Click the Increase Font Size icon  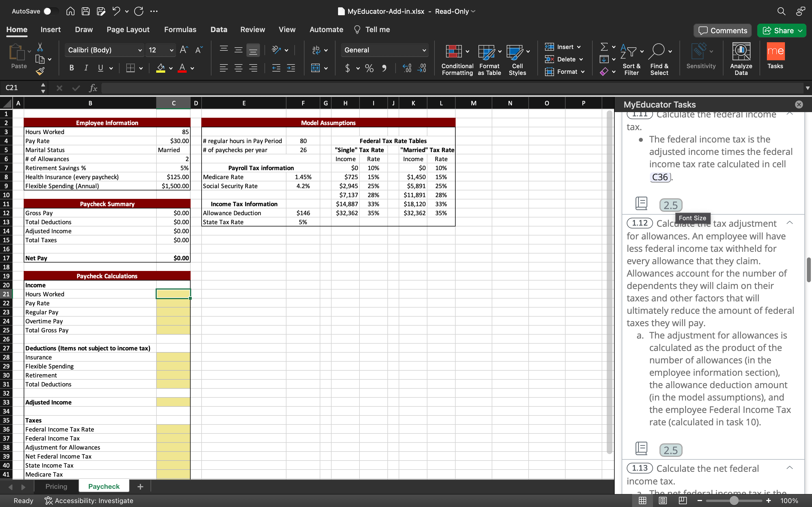184,50
